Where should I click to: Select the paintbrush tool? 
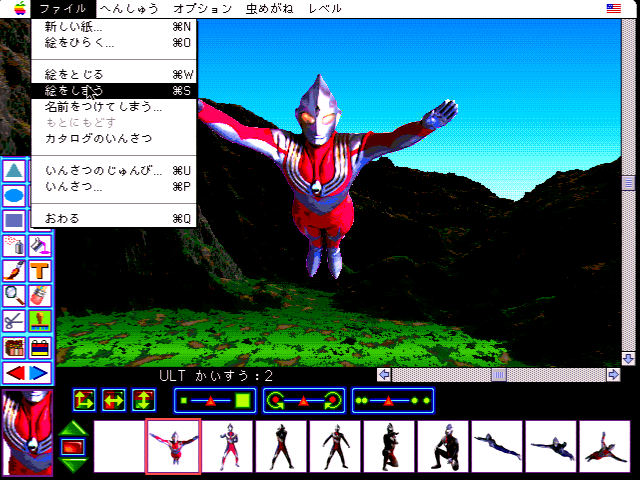click(14, 271)
